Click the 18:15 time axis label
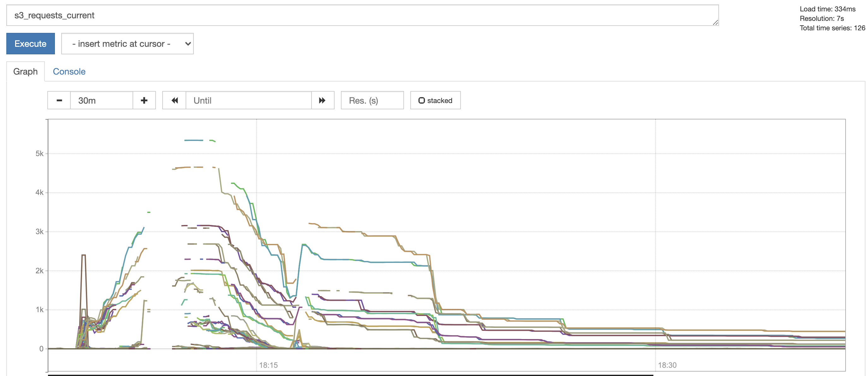Viewport: 868px width, 376px height. pos(268,365)
